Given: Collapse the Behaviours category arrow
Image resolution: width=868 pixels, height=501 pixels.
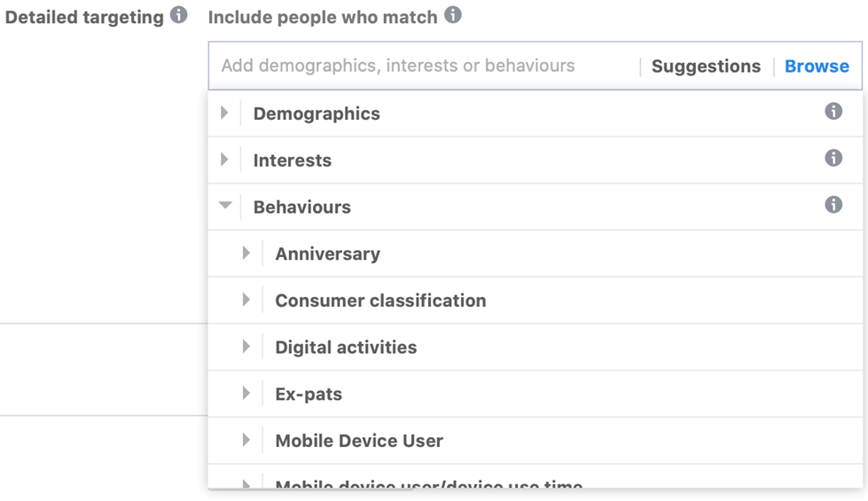Looking at the screenshot, I should [224, 206].
